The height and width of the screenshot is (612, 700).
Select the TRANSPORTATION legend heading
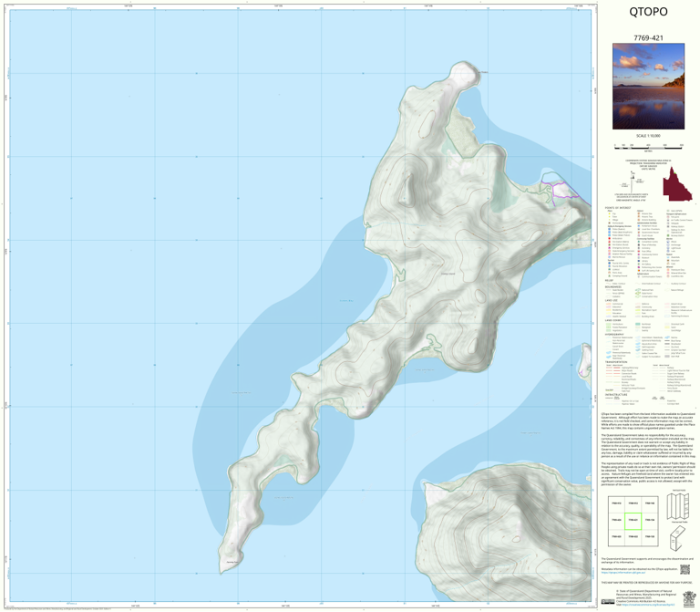615,362
